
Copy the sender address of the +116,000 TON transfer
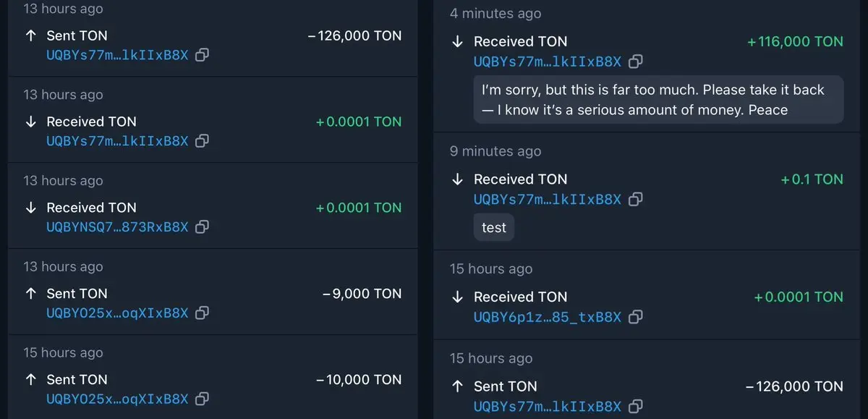pyautogui.click(x=635, y=62)
